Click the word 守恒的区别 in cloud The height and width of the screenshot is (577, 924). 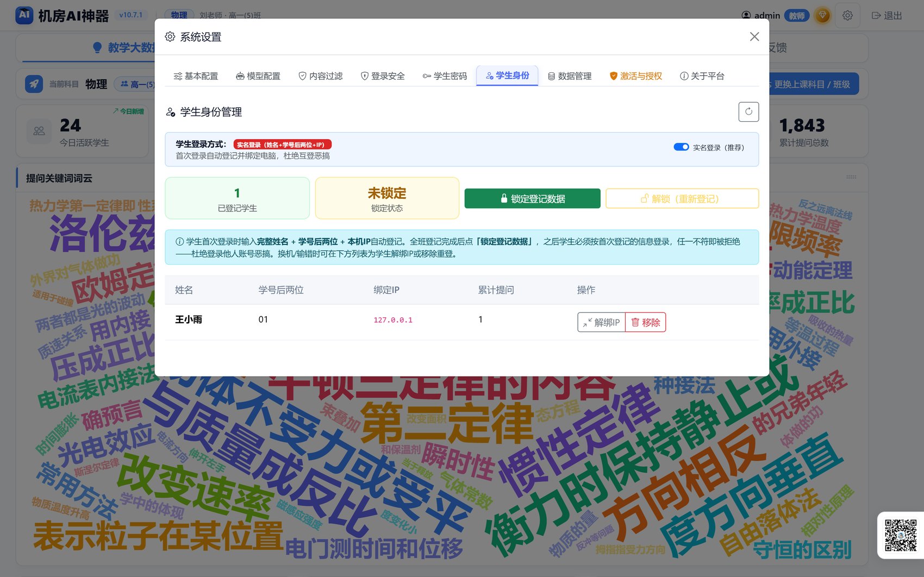click(802, 550)
